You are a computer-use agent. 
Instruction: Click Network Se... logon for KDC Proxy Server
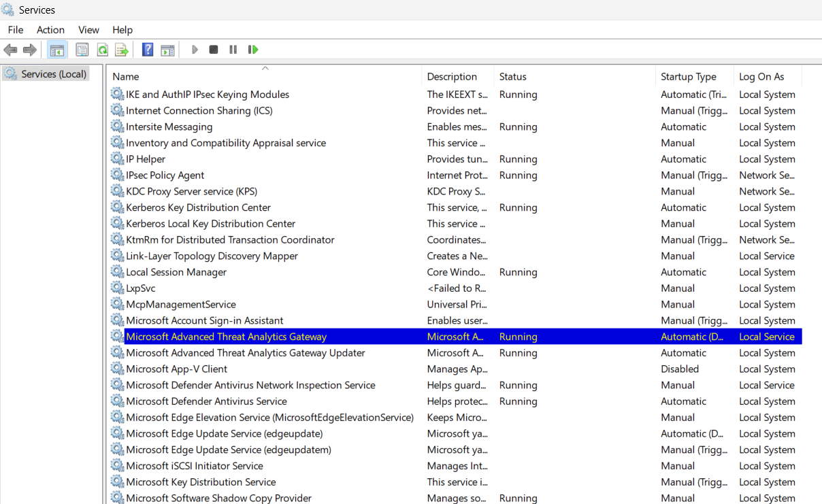[x=767, y=192]
